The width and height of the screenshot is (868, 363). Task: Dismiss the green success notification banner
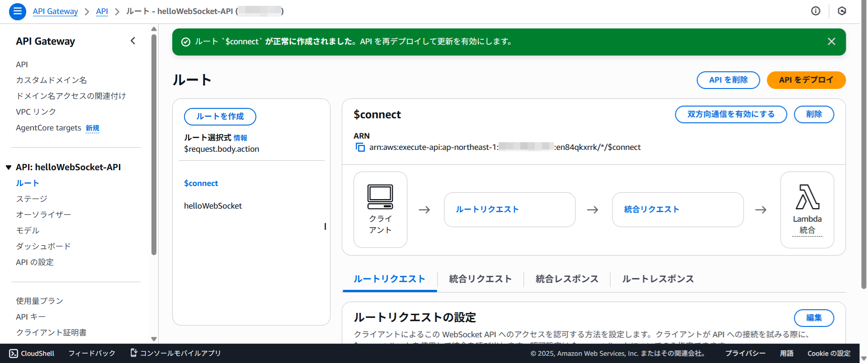click(831, 42)
